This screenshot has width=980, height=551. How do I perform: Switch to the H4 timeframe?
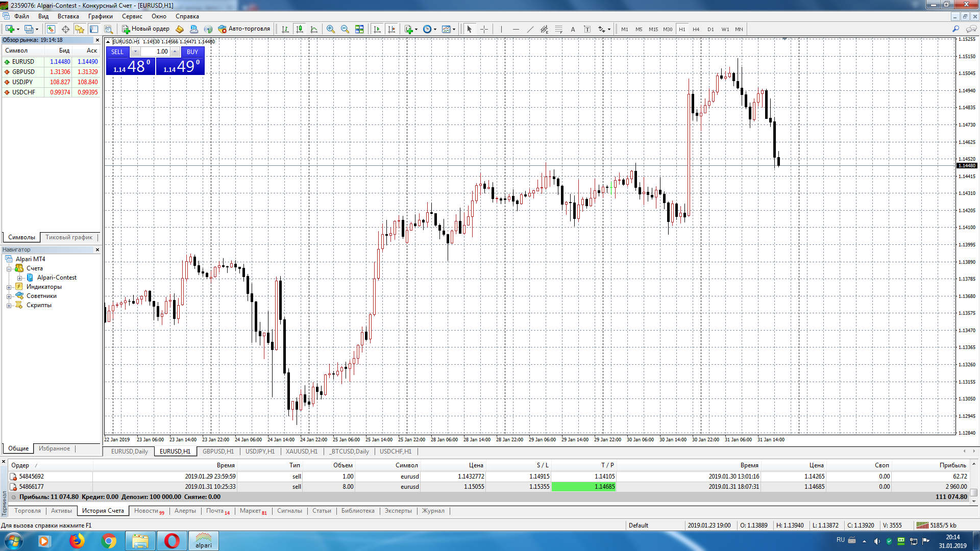[x=696, y=29]
